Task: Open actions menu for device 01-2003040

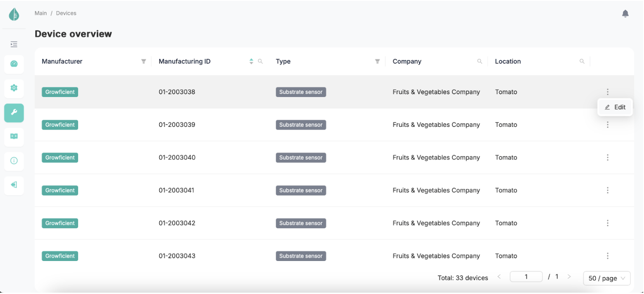Action: [x=608, y=157]
